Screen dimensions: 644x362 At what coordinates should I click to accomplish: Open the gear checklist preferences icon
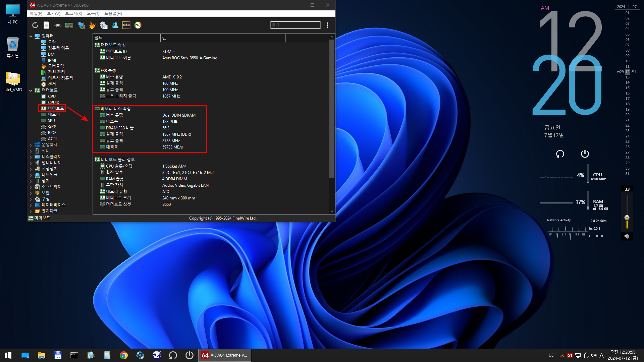pyautogui.click(x=104, y=25)
